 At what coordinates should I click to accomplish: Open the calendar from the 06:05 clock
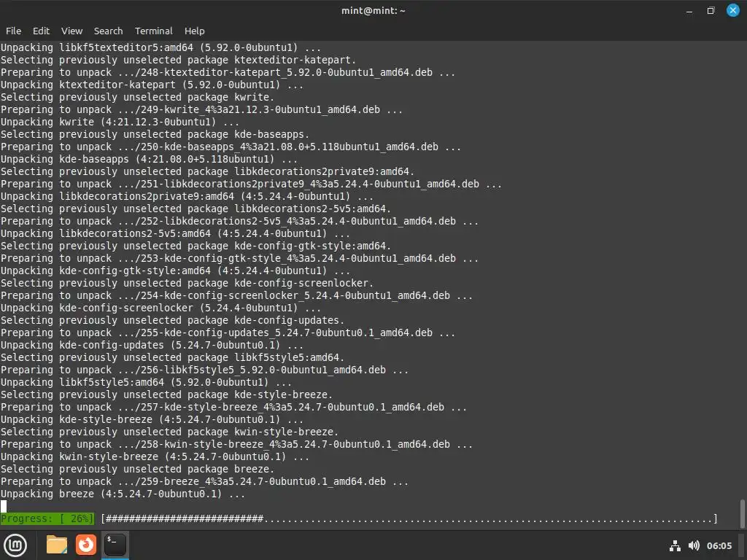pos(719,545)
